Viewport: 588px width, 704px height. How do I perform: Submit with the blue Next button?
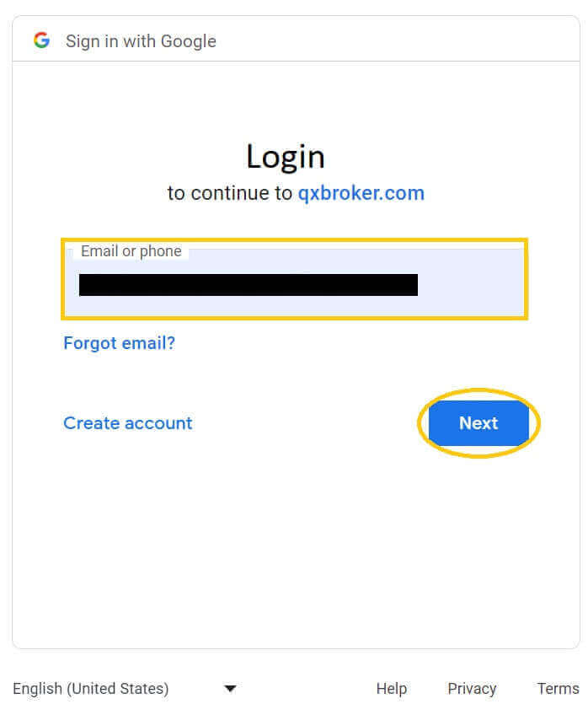pyautogui.click(x=478, y=423)
